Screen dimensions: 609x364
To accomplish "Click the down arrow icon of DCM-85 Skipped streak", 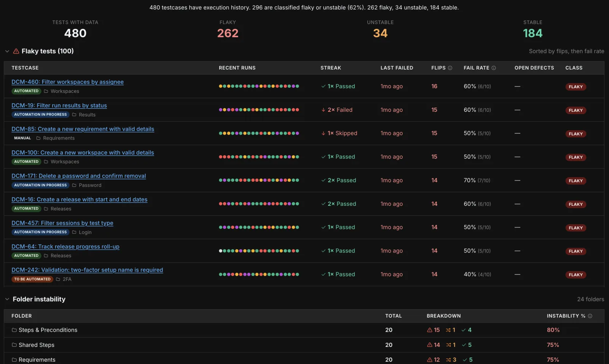I will coord(324,133).
